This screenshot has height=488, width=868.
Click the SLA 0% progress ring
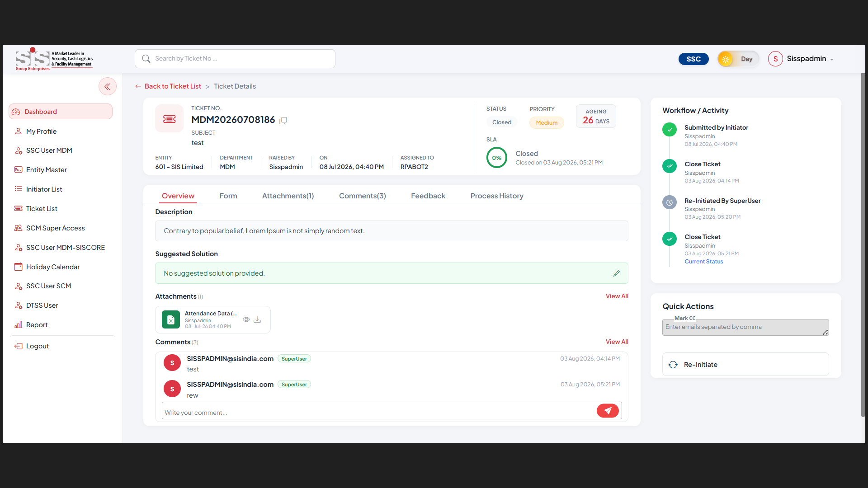(497, 158)
